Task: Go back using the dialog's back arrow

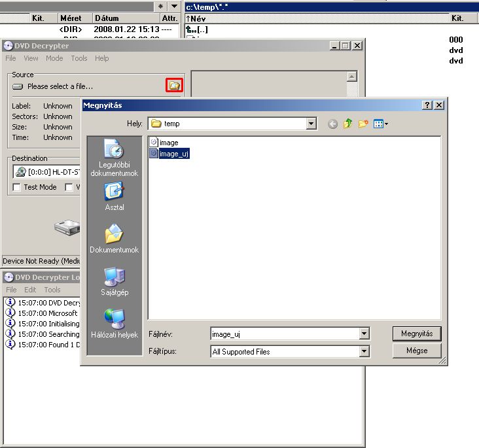Action: [x=333, y=124]
